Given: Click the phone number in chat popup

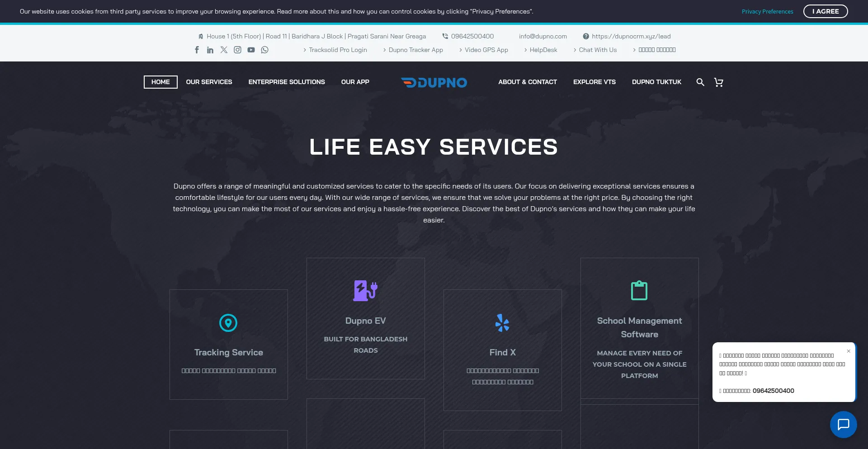Looking at the screenshot, I should point(773,391).
